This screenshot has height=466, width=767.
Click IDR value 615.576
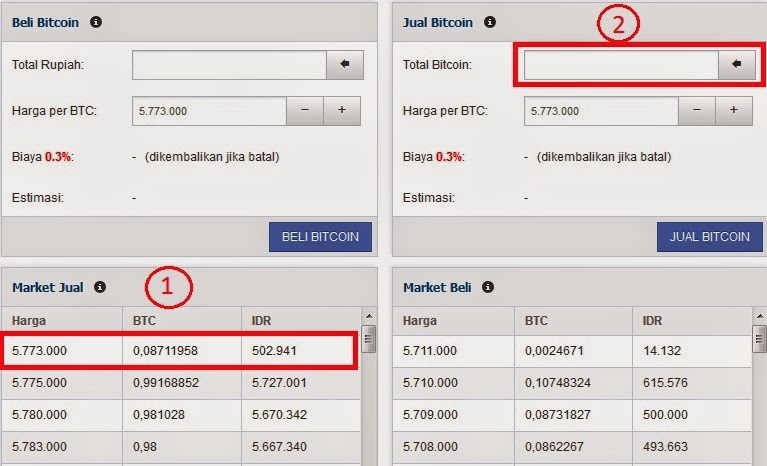tap(665, 382)
